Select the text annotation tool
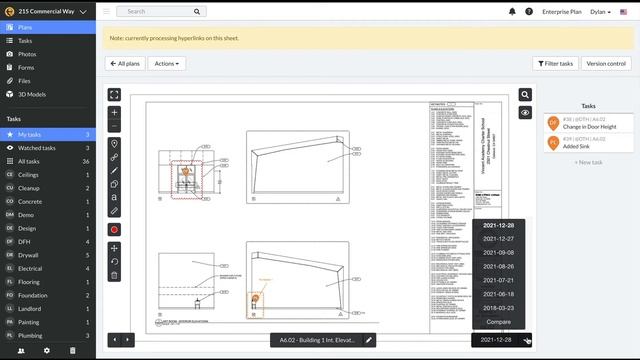Screen dimensions: 640x360 (114, 198)
